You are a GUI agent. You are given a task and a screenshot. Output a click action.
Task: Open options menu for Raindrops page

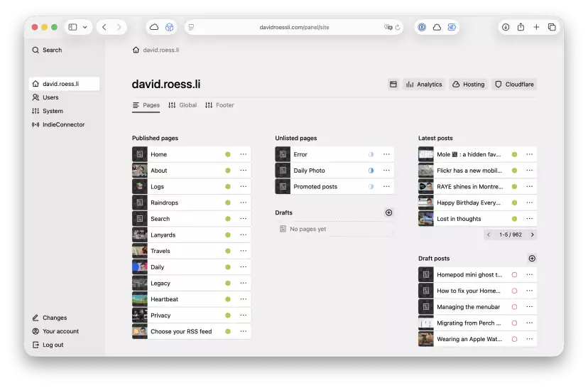244,203
